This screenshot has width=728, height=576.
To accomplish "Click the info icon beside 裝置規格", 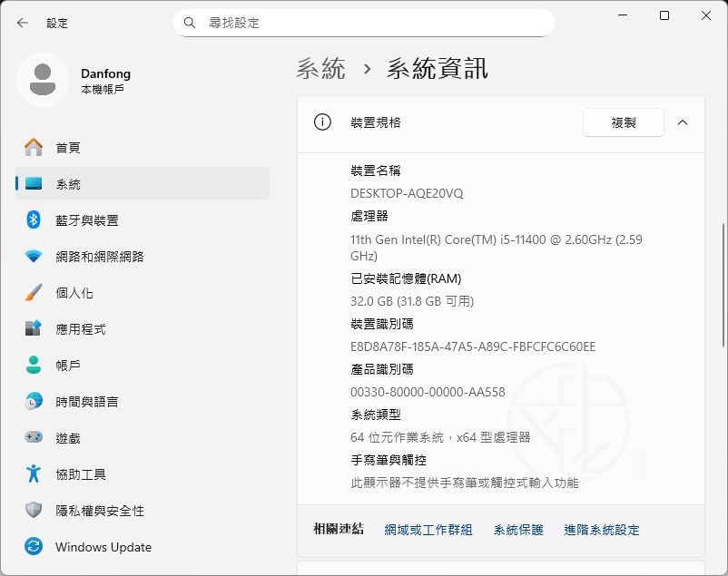I will click(322, 122).
